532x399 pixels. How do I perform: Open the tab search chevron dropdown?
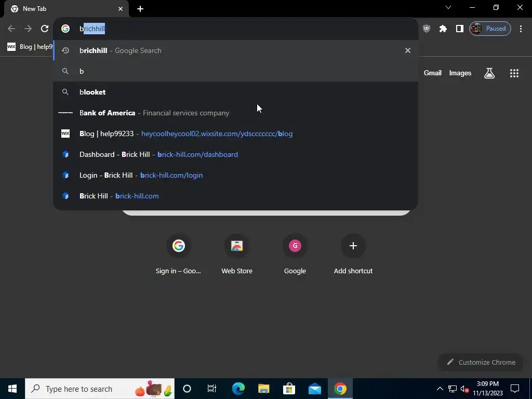[448, 7]
